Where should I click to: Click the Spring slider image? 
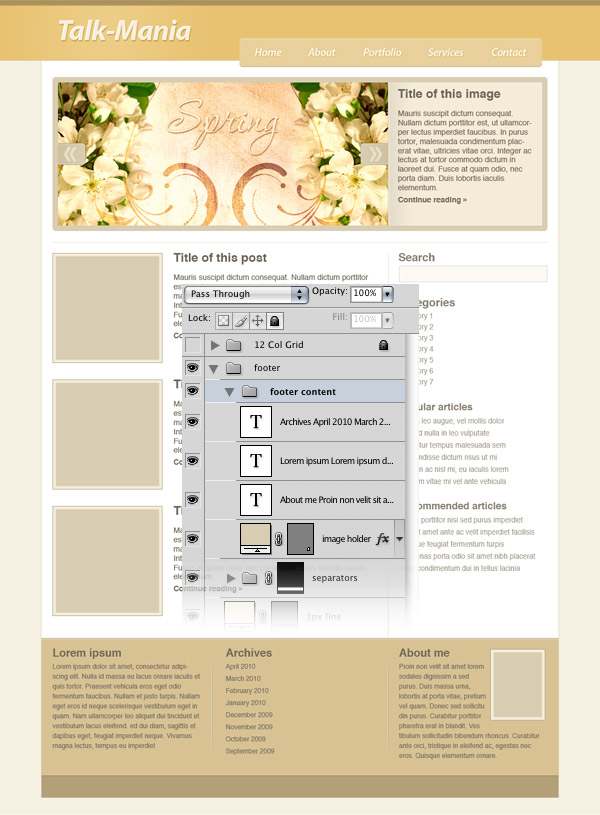pyautogui.click(x=223, y=154)
